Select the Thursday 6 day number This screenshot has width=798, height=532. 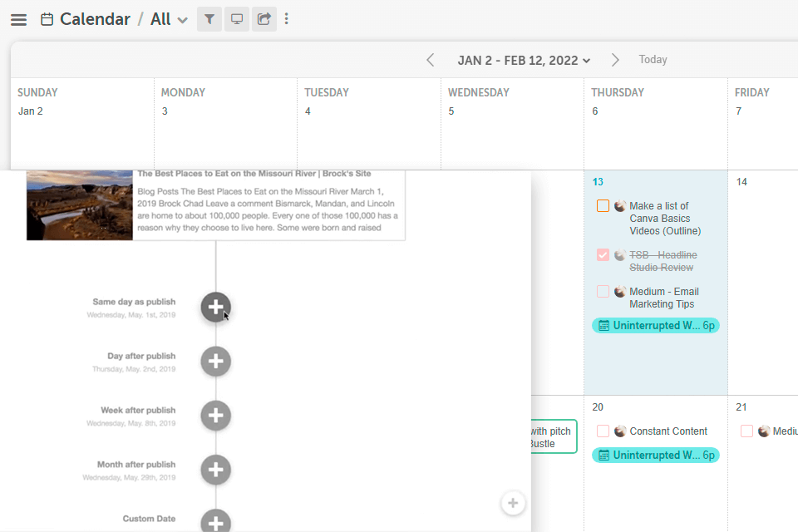[595, 111]
